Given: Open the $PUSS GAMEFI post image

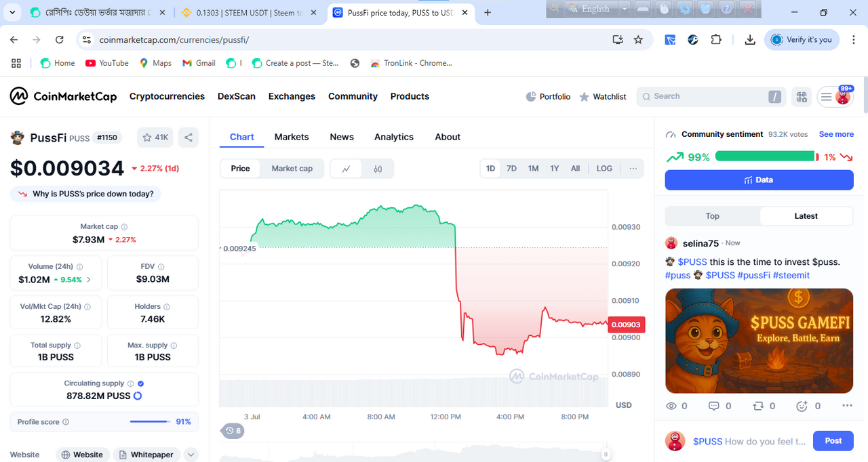Looking at the screenshot, I should pos(759,341).
